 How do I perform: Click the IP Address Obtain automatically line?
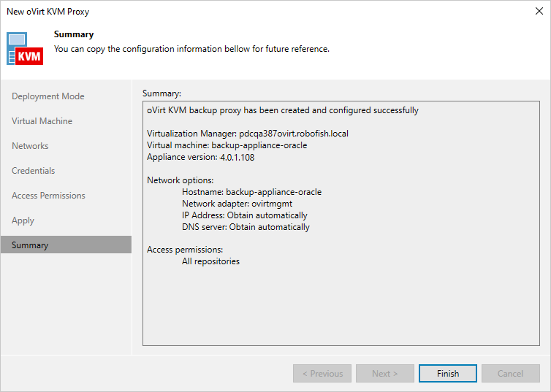[x=244, y=215]
